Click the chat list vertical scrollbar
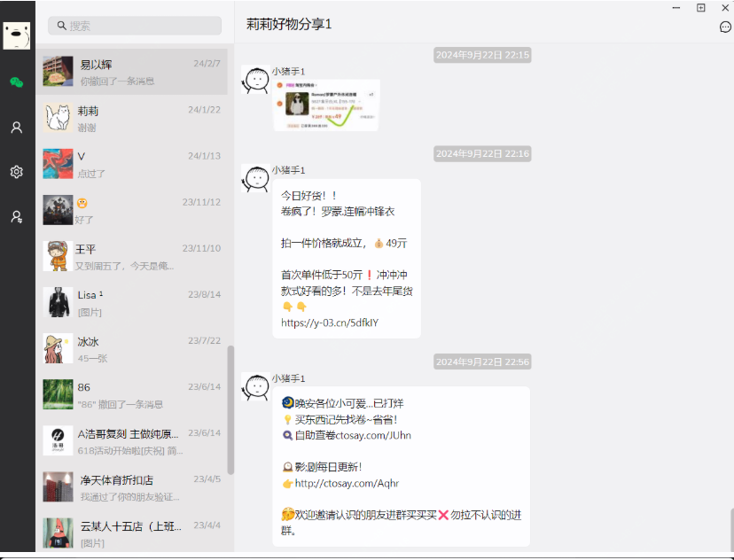The image size is (734, 560). point(230,408)
